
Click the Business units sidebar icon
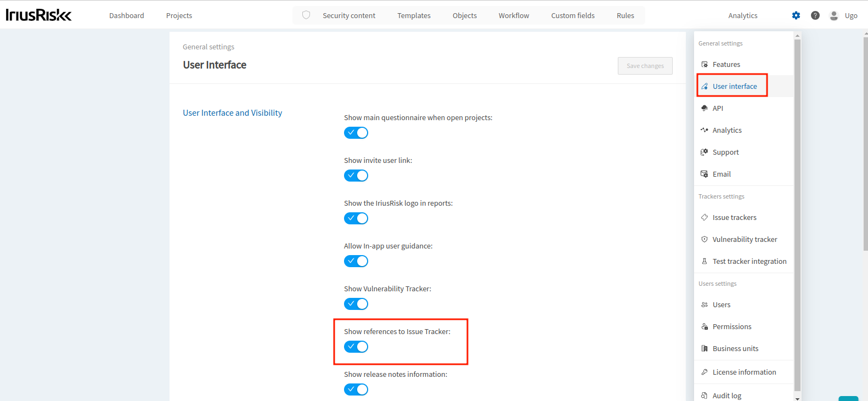coord(704,348)
